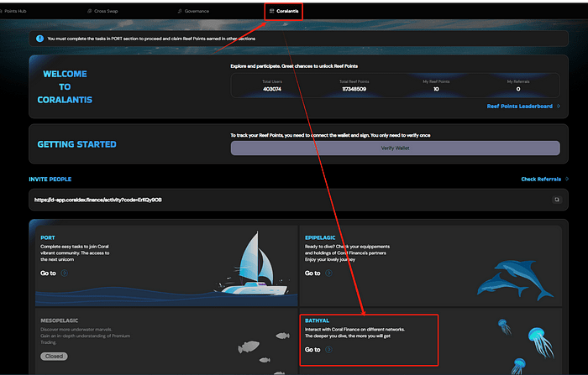Click Go to in the BATHYAL card
The height and width of the screenshot is (375, 588).
pos(312,350)
